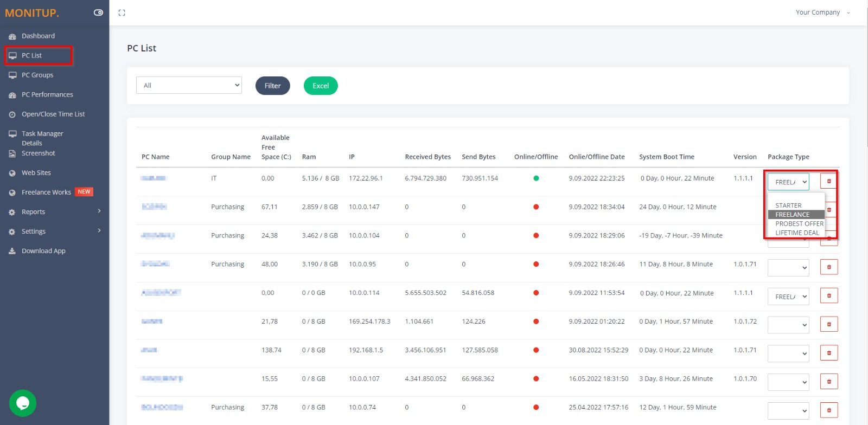868x425 pixels.
Task: Delete the PC with IP 10.0.0.95
Action: click(x=829, y=267)
